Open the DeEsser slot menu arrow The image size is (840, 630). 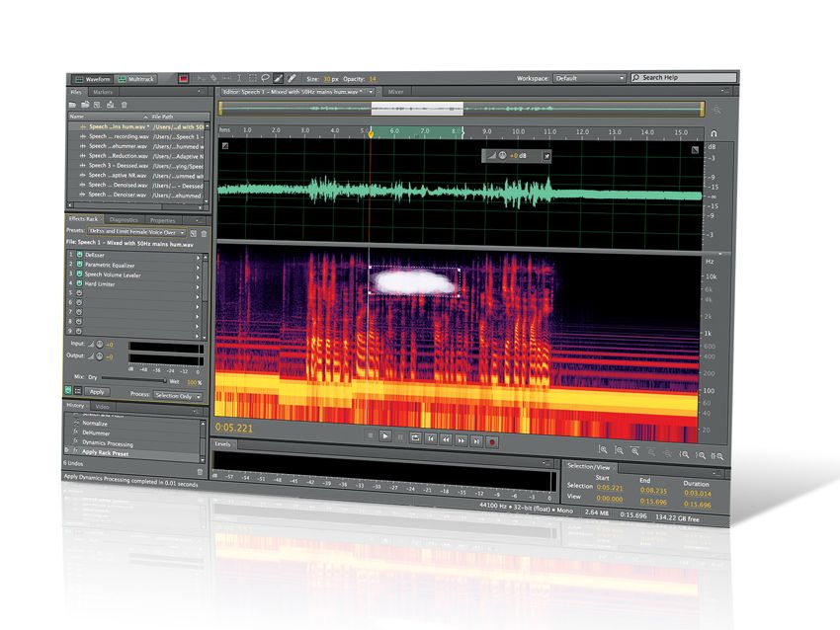click(198, 258)
